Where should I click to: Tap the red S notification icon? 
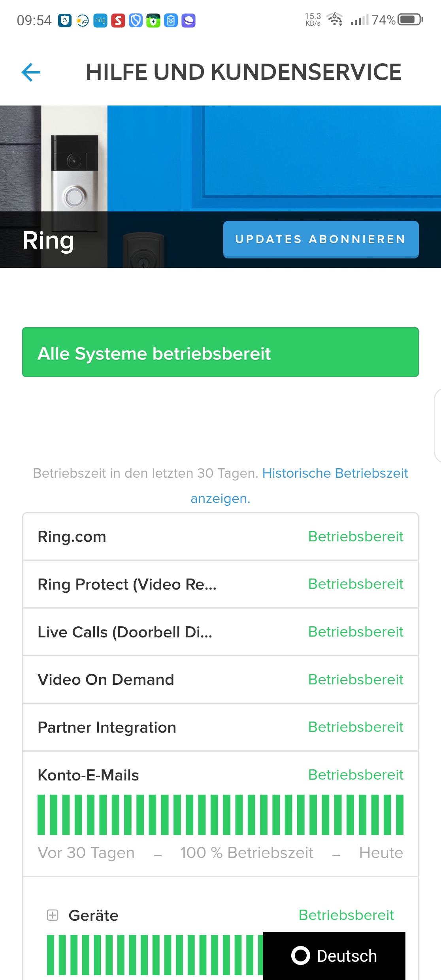click(118, 21)
